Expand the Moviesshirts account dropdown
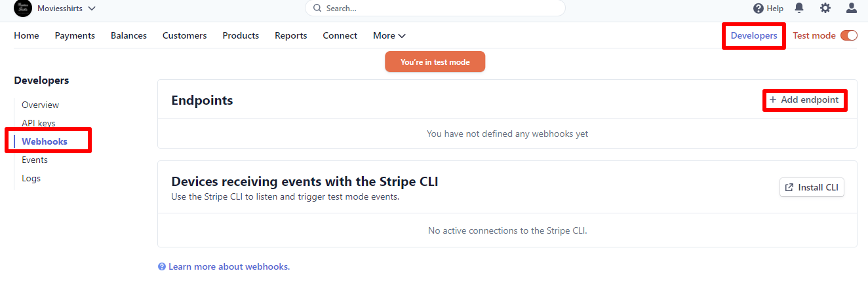The image size is (868, 290). pyautogui.click(x=91, y=9)
